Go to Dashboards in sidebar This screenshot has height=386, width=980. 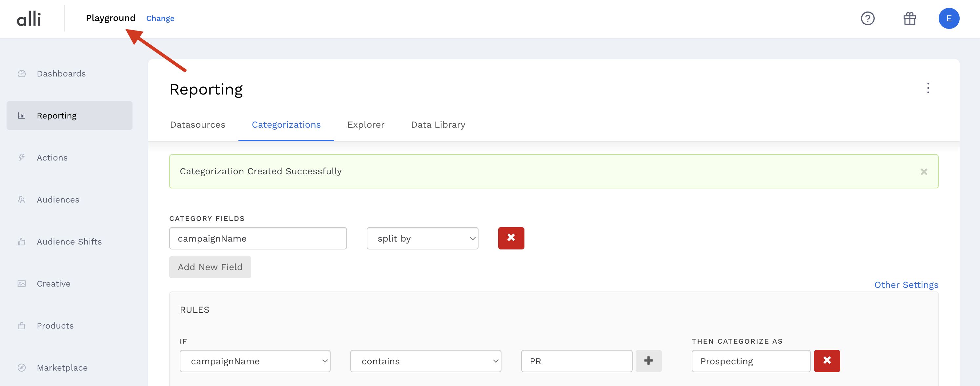tap(61, 74)
